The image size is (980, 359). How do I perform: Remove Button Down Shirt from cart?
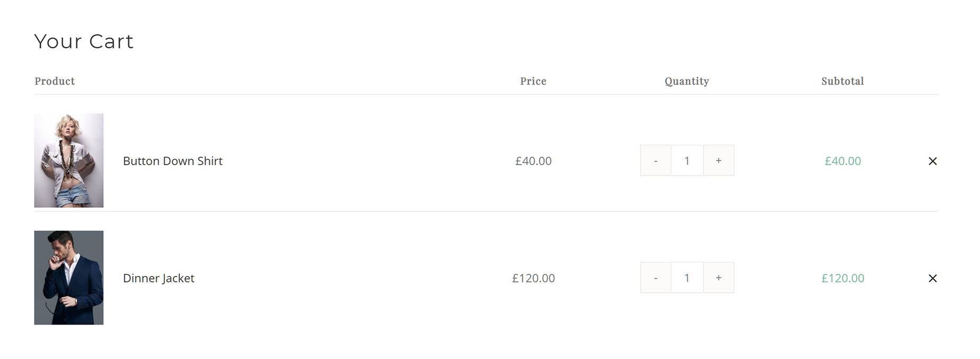(932, 161)
